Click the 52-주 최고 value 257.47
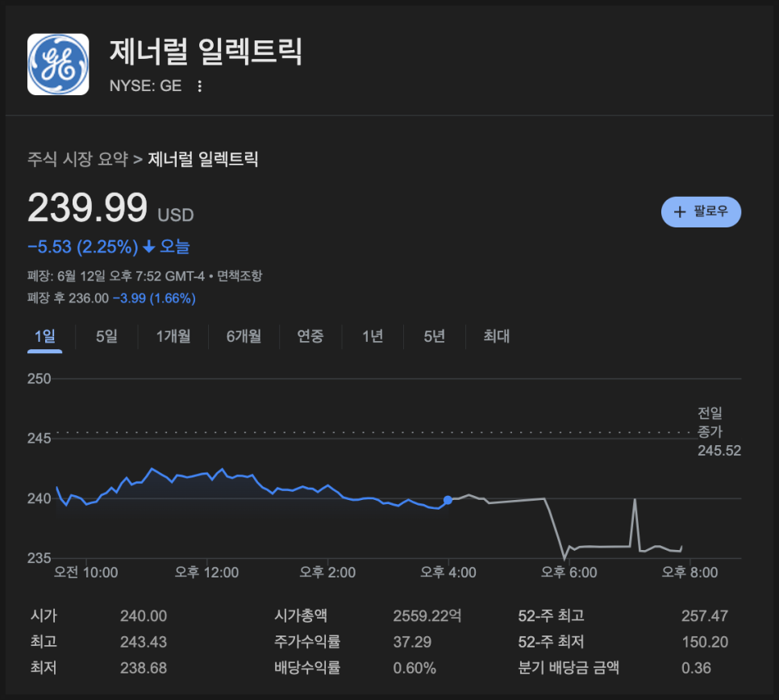The image size is (779, 700). tap(705, 616)
